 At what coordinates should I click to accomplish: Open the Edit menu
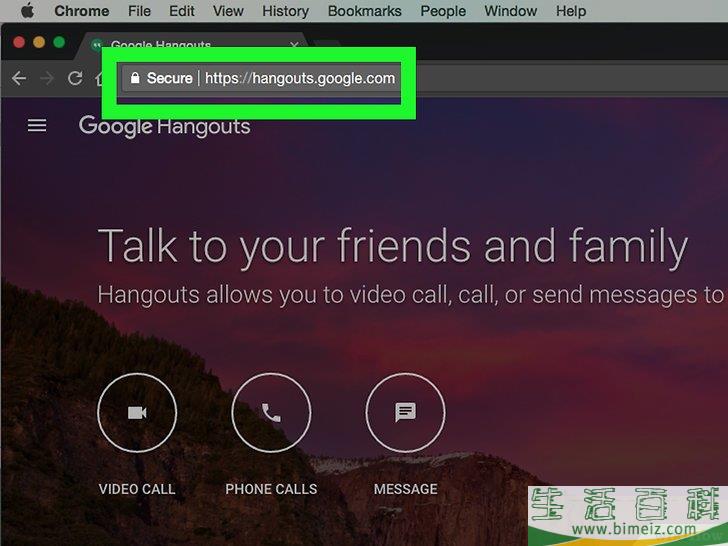(x=182, y=11)
